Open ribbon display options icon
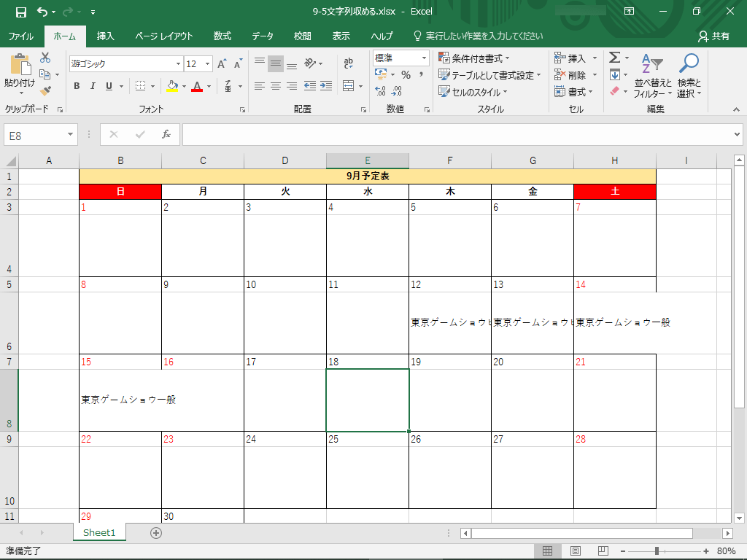The height and width of the screenshot is (560, 747). click(630, 12)
